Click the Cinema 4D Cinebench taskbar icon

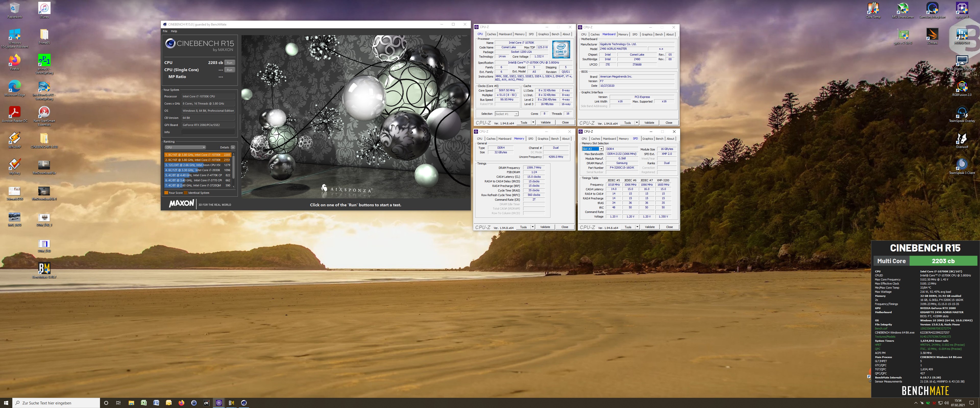(x=244, y=403)
